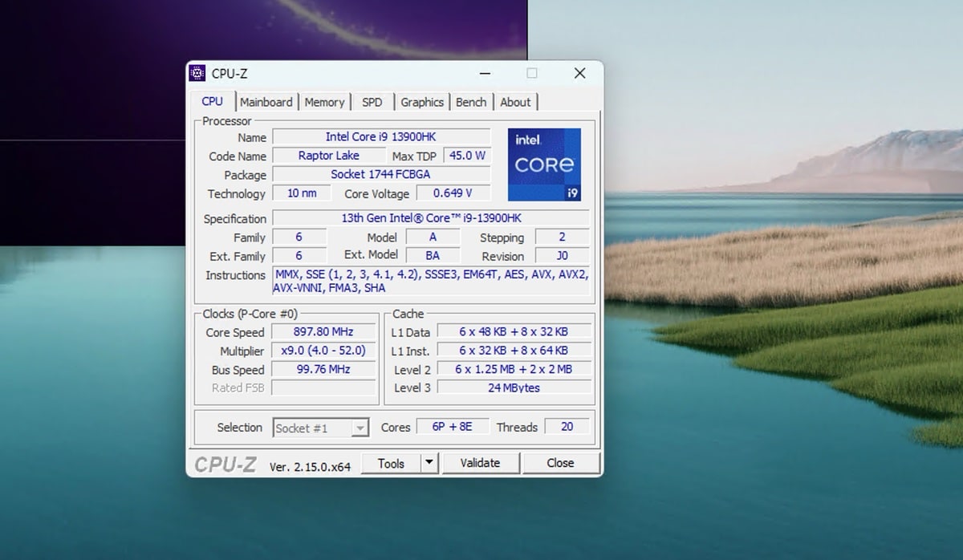Close CPU-Z using the title bar X
The width and height of the screenshot is (963, 560).
tap(579, 74)
